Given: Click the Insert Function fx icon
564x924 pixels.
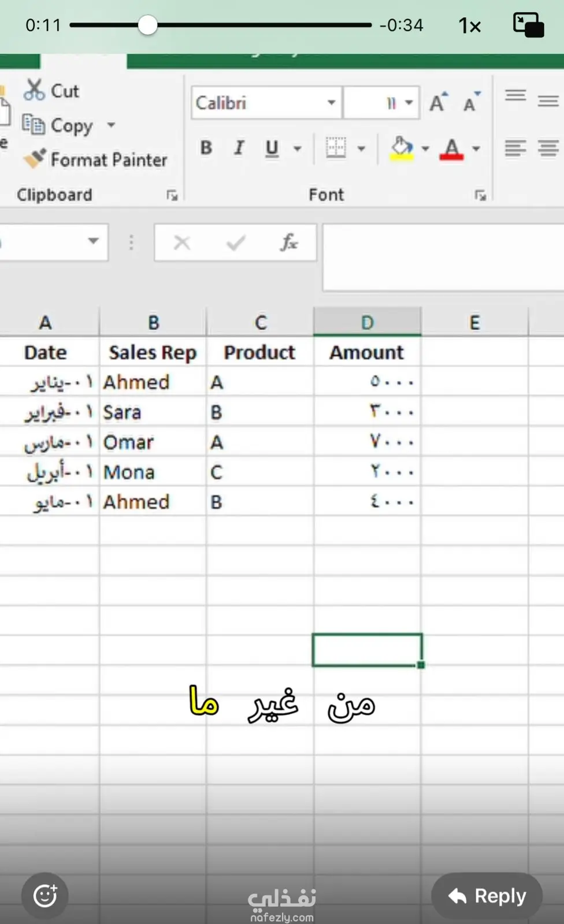Looking at the screenshot, I should (x=288, y=243).
